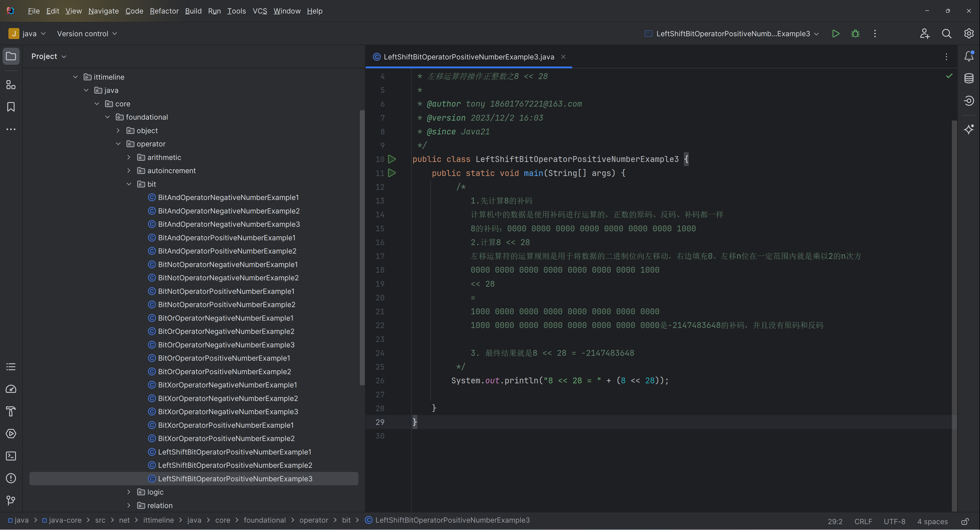Click the UTF-8 encoding setting
Viewport: 980px width, 530px height.
(x=894, y=521)
